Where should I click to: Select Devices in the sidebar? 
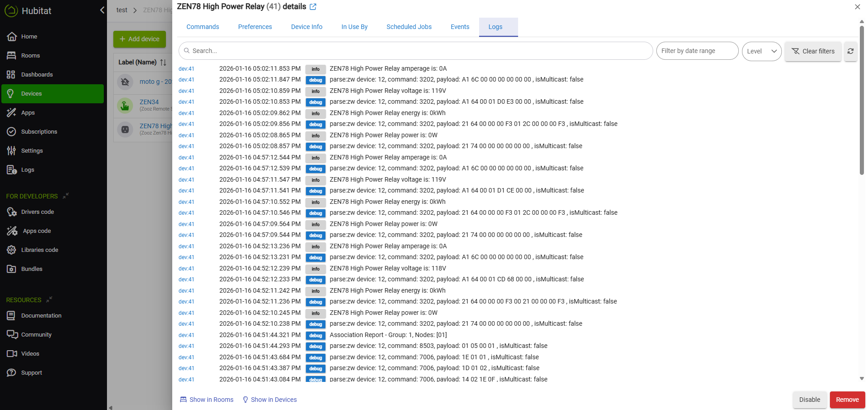tap(53, 94)
